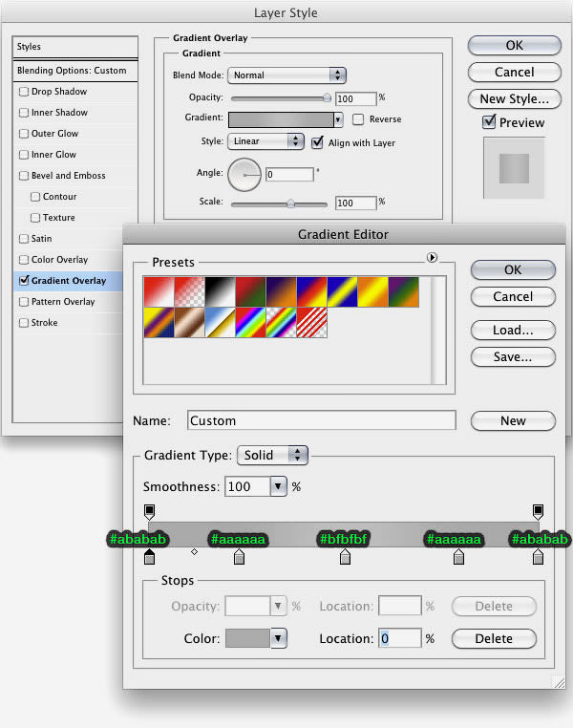
Task: Open the Stroke settings row
Action: click(x=69, y=323)
